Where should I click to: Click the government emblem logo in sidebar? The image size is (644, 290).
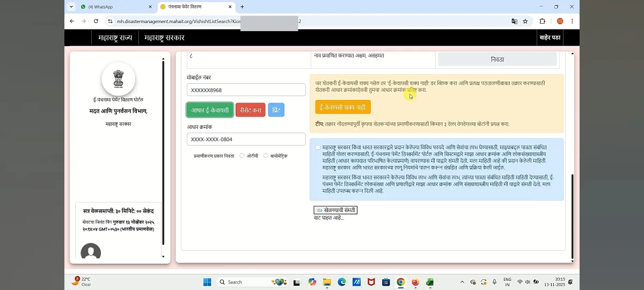pyautogui.click(x=118, y=79)
